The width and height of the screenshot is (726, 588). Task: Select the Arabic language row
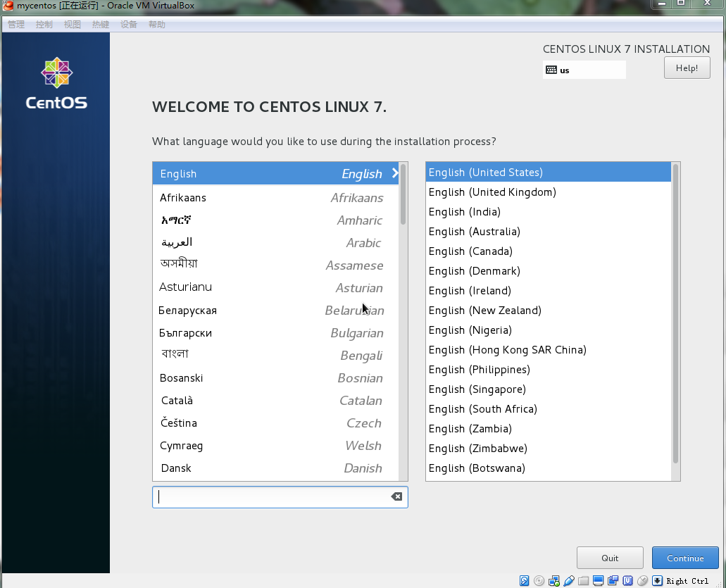tap(275, 243)
